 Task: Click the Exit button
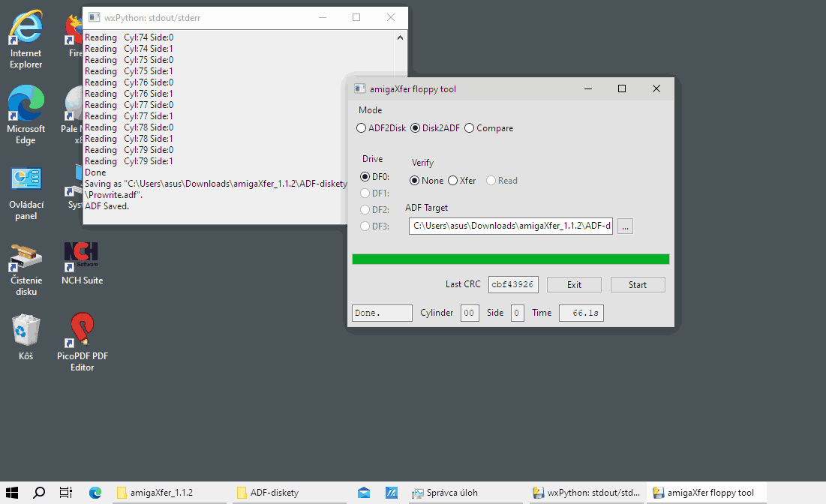pyautogui.click(x=574, y=285)
